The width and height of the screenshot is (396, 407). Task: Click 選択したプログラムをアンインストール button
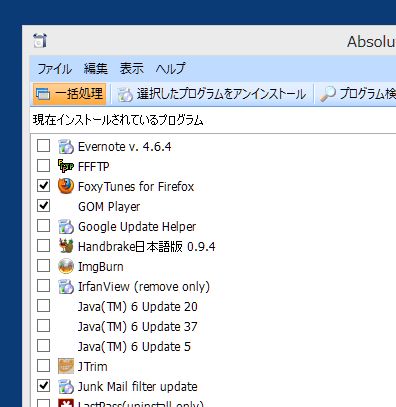point(211,94)
